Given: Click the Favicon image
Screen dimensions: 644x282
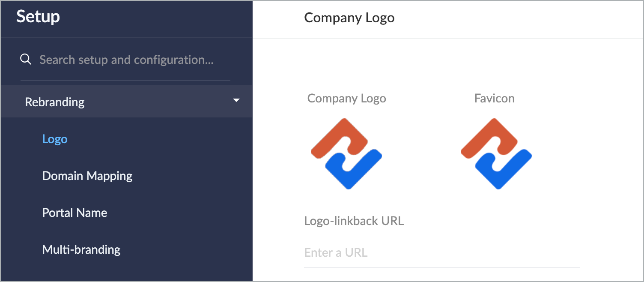Looking at the screenshot, I should tap(496, 154).
